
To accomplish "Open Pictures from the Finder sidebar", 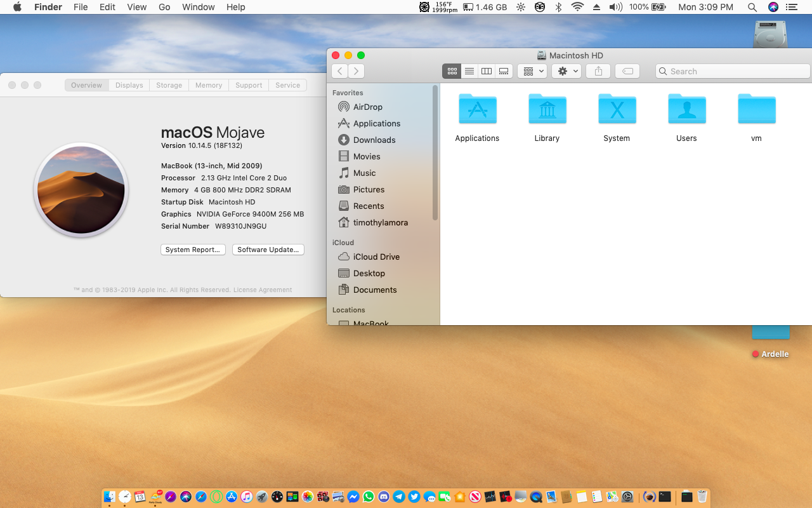I will pos(368,189).
